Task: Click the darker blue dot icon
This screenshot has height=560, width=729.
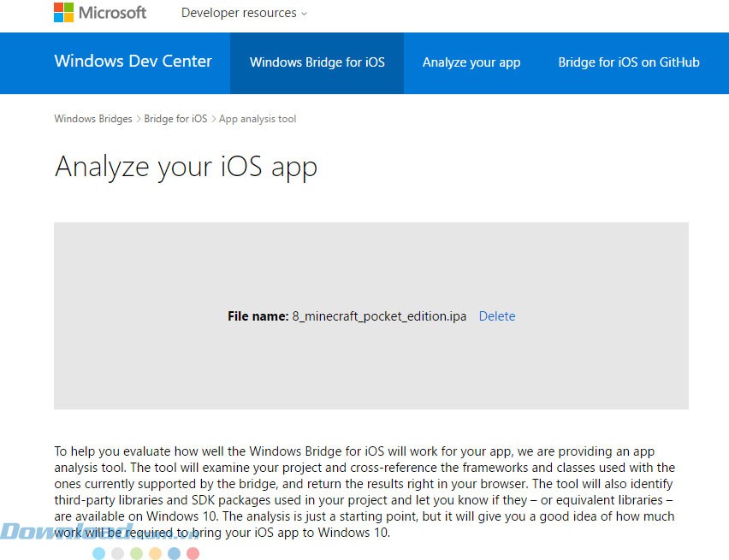Action: click(x=174, y=553)
